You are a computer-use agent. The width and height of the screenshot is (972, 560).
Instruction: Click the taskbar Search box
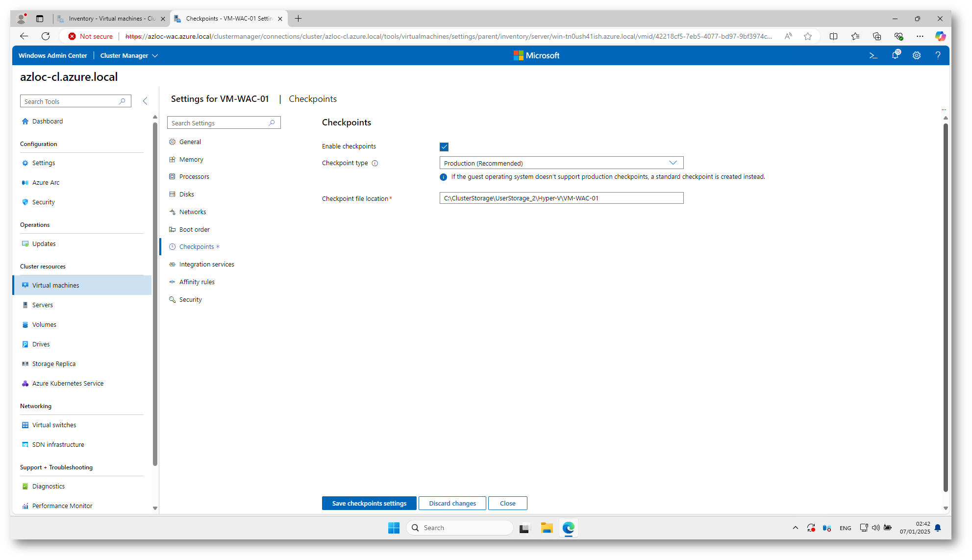[460, 528]
